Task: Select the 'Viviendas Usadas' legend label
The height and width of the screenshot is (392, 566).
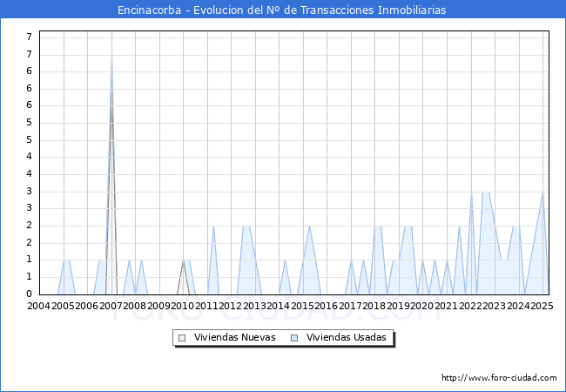Action: click(347, 337)
